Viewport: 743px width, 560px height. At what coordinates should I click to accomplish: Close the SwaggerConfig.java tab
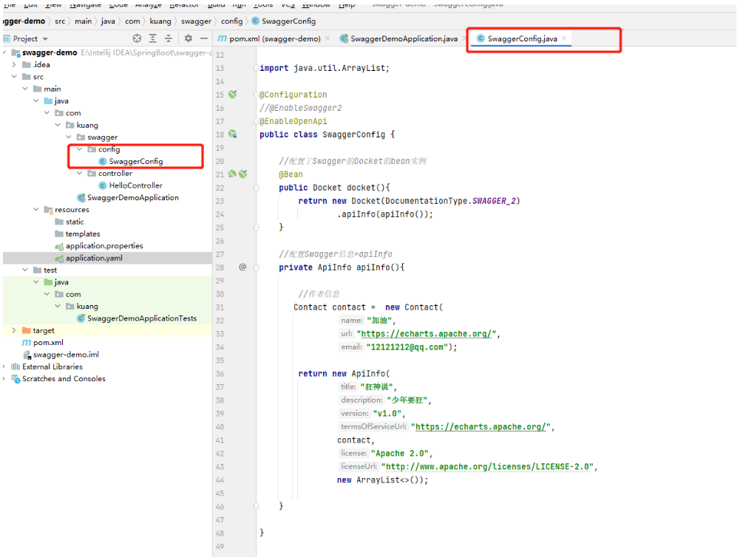click(565, 38)
